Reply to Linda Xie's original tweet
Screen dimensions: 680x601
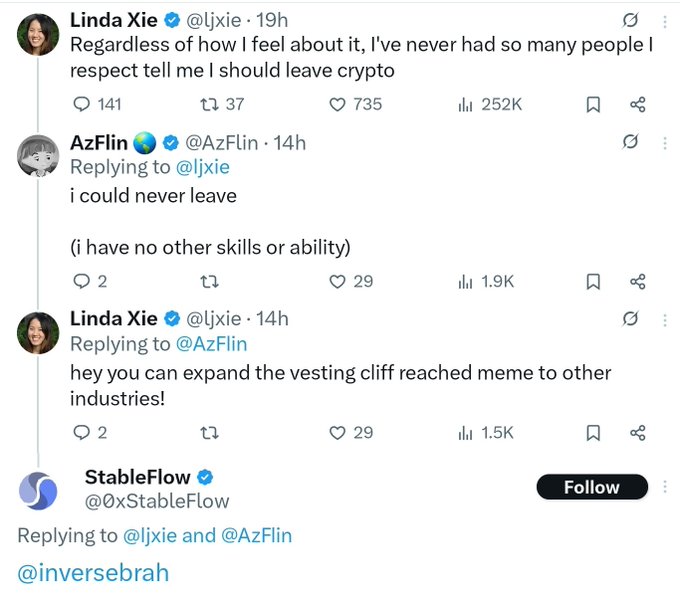tap(83, 104)
